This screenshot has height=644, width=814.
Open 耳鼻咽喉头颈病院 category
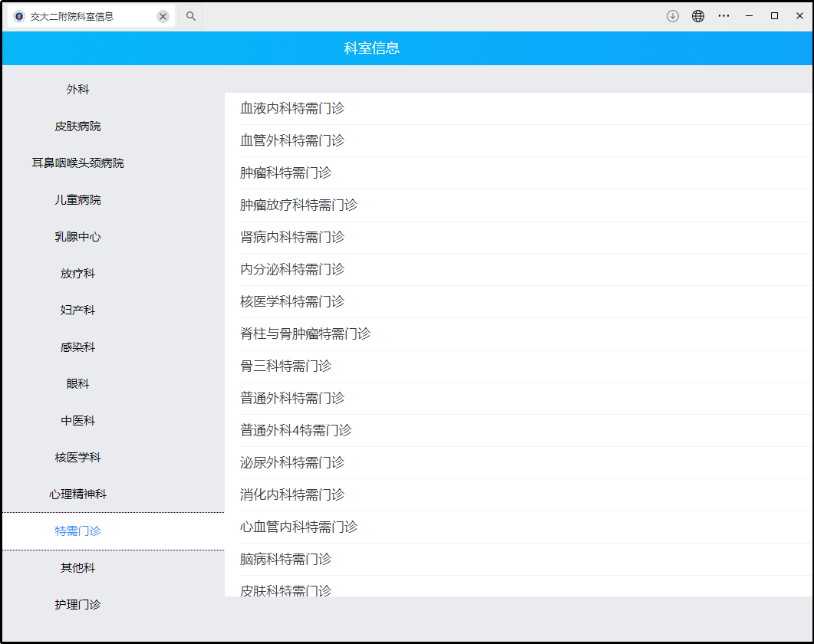pos(77,163)
